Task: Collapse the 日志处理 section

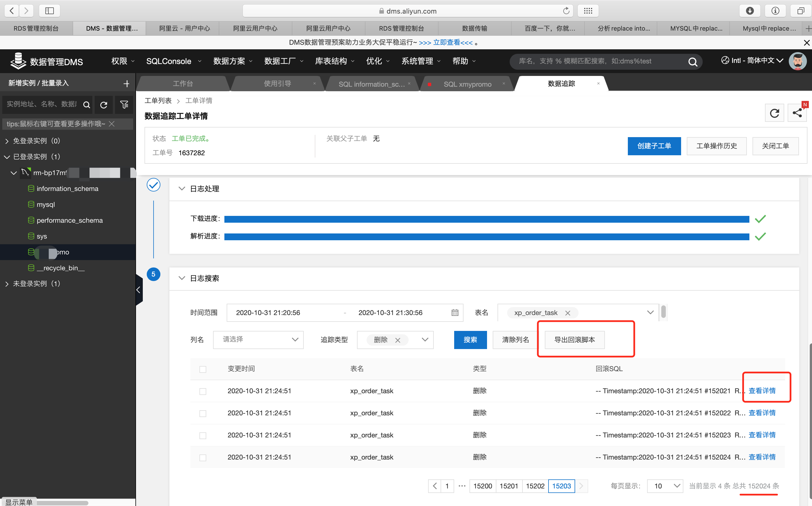Action: [x=182, y=188]
